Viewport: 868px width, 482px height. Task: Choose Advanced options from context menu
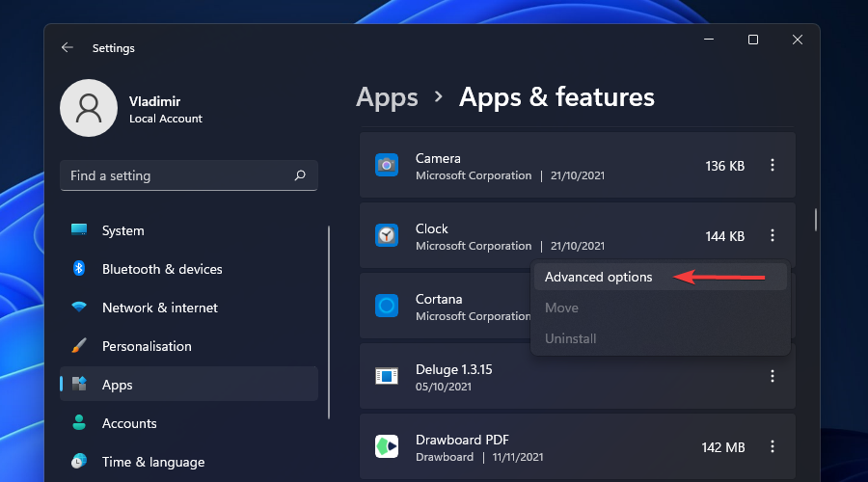pyautogui.click(x=661, y=277)
